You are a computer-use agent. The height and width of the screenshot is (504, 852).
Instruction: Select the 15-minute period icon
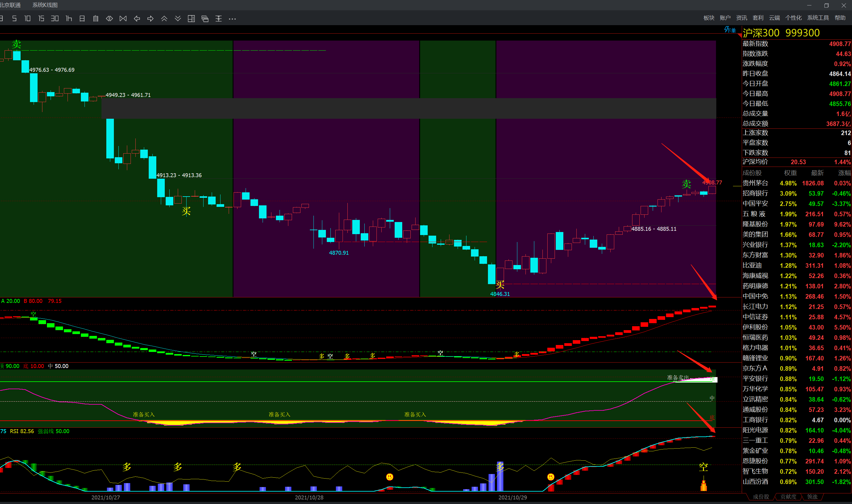click(x=41, y=18)
